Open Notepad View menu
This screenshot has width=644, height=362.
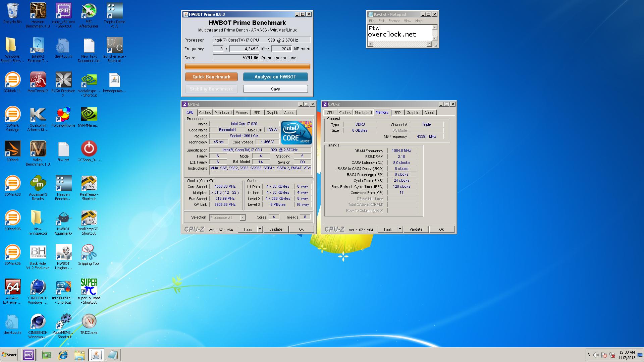pos(408,21)
